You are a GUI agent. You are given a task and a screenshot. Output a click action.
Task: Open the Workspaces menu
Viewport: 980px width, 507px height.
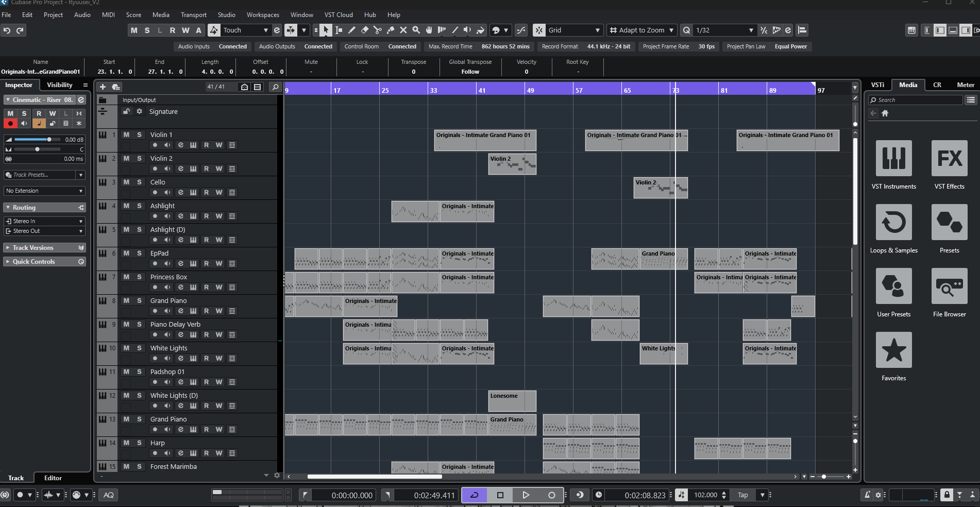[x=263, y=15]
